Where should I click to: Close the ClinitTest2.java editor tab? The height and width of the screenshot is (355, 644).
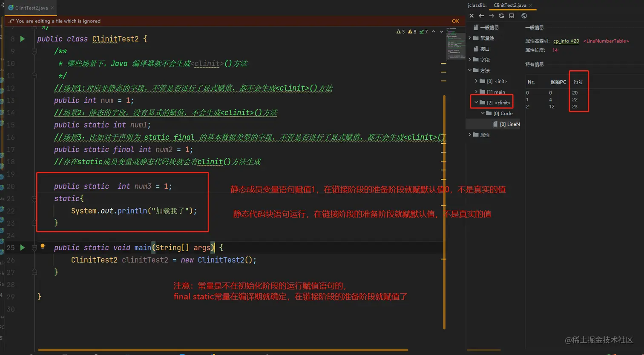click(52, 8)
